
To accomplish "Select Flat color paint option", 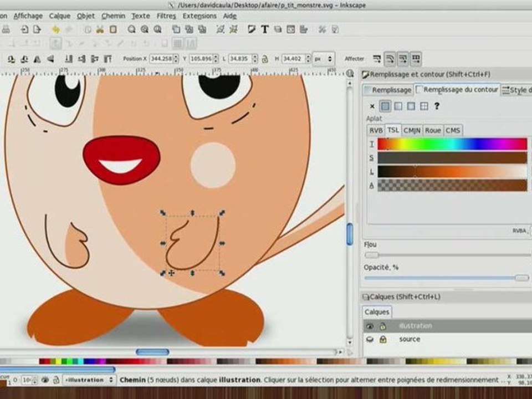I will [385, 106].
